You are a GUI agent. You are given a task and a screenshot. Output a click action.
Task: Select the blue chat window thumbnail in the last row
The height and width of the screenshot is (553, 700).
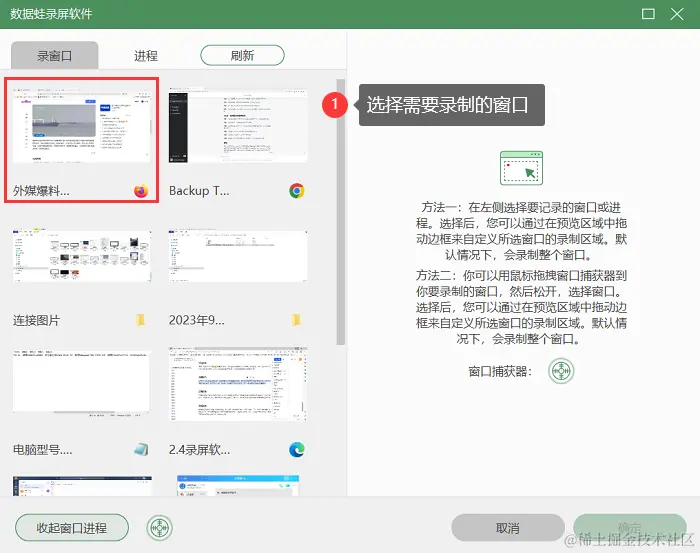(x=238, y=486)
